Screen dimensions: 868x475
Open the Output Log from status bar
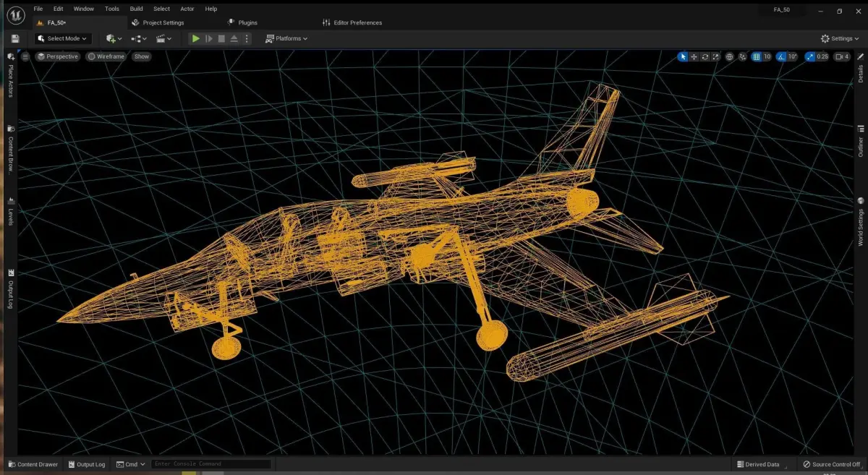(86, 464)
